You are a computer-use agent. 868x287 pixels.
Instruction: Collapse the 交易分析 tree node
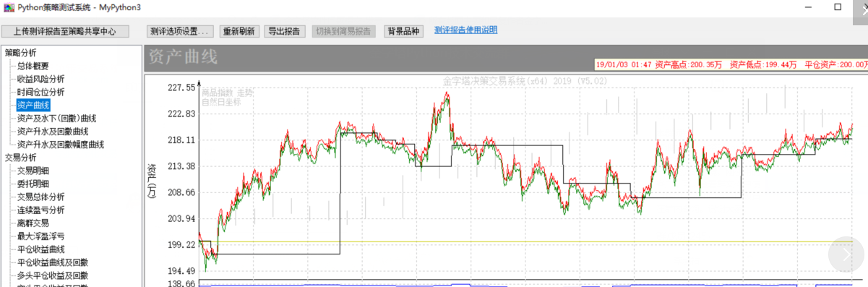coord(20,157)
